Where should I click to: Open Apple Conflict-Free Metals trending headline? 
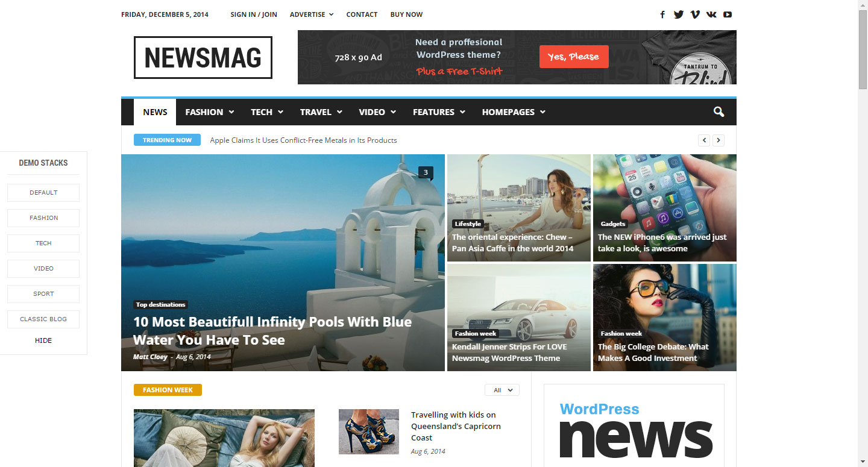click(x=303, y=140)
